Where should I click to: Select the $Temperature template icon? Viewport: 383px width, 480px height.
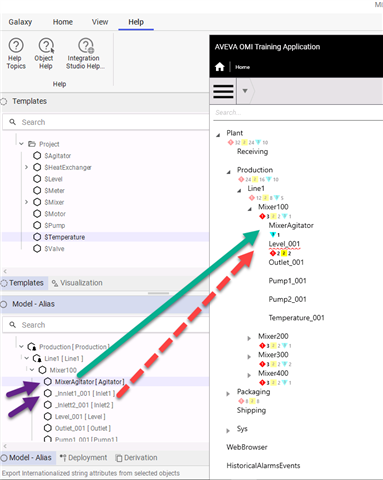pos(37,237)
